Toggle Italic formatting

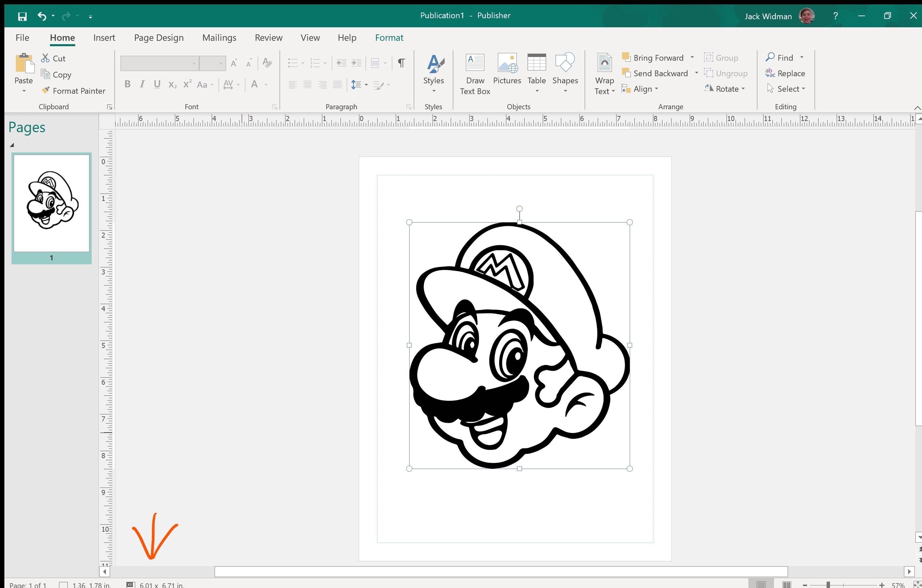click(x=142, y=84)
